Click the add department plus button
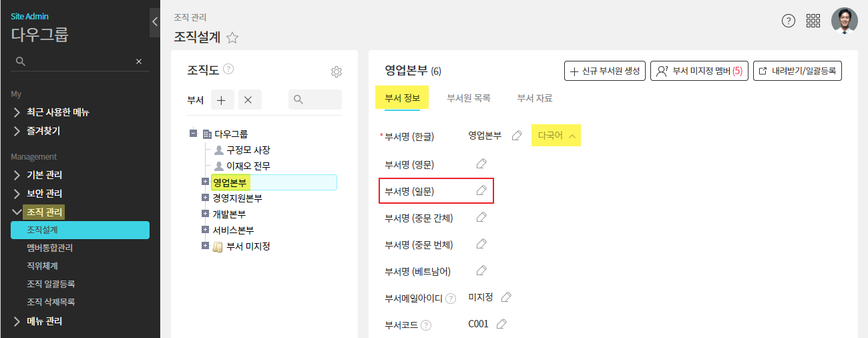This screenshot has height=338, width=868. (x=222, y=100)
